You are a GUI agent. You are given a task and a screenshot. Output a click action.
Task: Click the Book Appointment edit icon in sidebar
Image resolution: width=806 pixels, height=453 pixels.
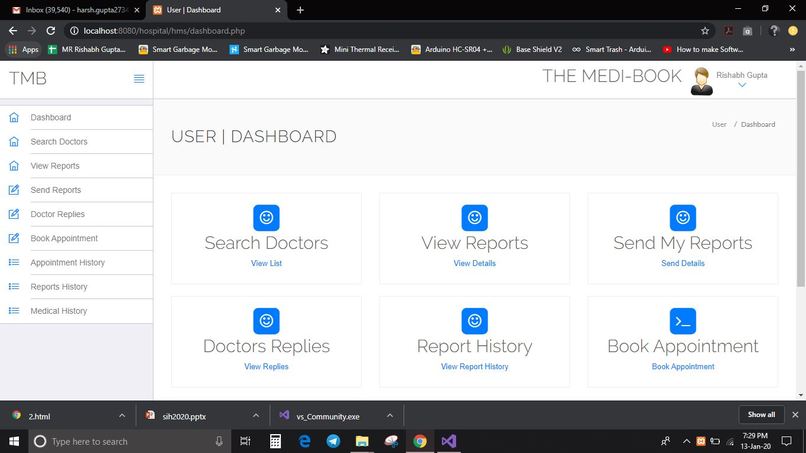(14, 238)
